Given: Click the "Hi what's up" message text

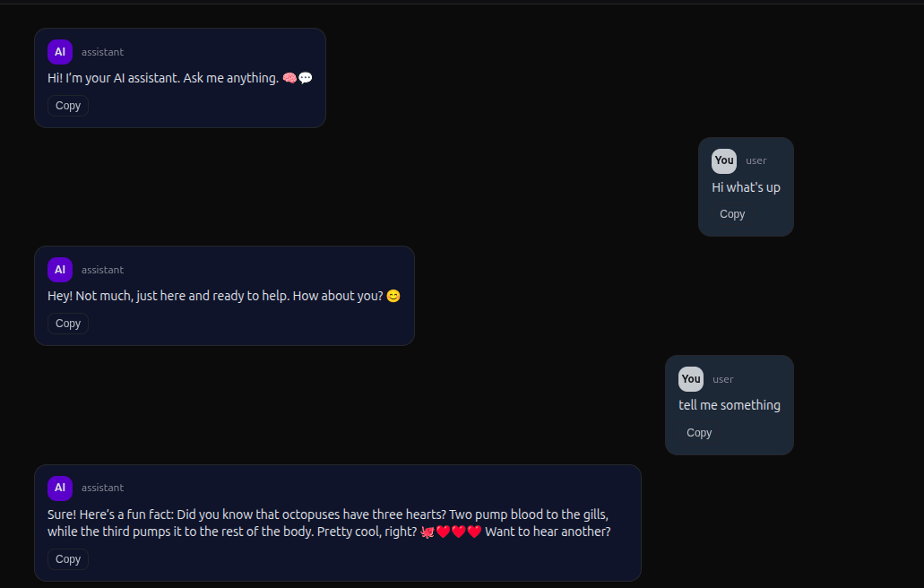Looking at the screenshot, I should point(746,187).
